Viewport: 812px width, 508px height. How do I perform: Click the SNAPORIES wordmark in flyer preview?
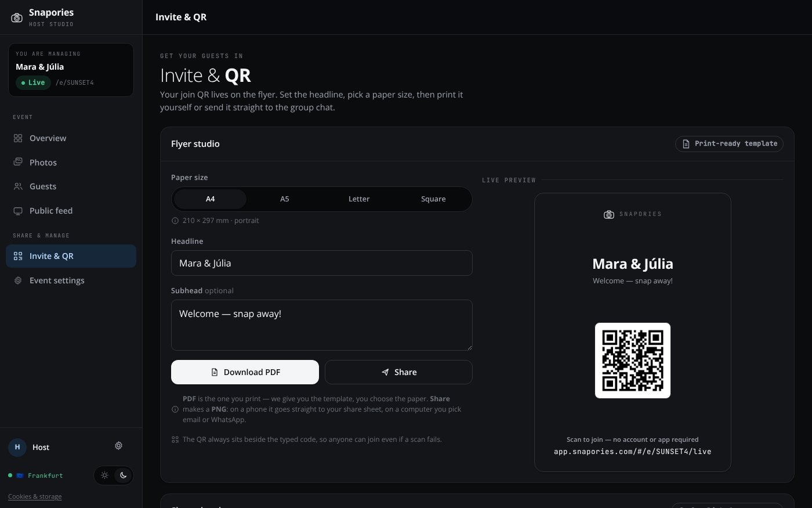coord(640,214)
